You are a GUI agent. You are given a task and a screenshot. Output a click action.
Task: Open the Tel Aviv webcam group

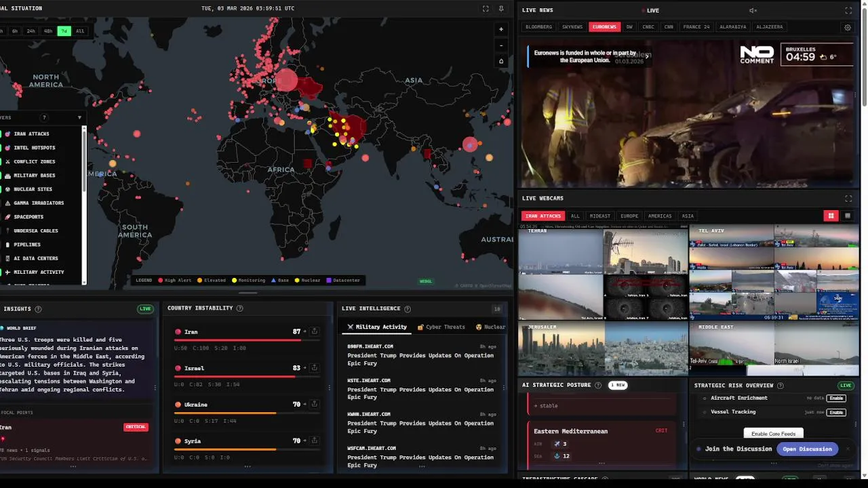(x=774, y=272)
